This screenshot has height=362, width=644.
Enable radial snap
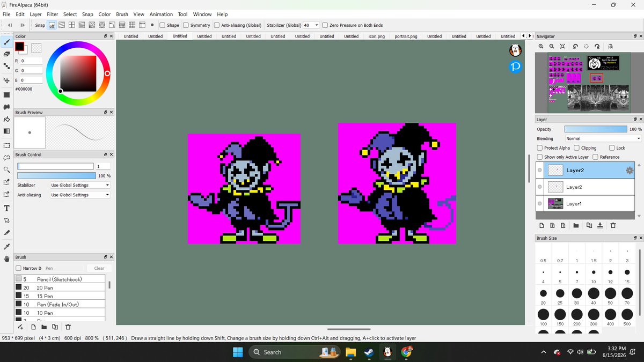[92, 25]
